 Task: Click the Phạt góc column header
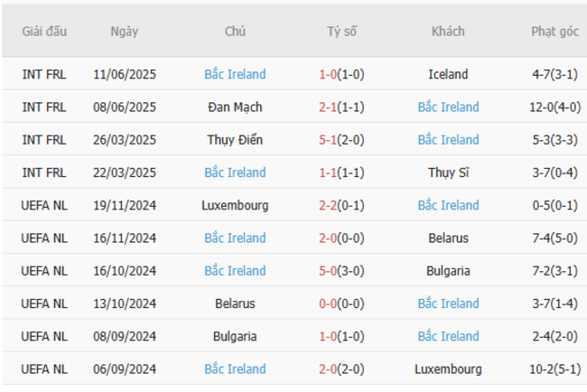click(554, 31)
